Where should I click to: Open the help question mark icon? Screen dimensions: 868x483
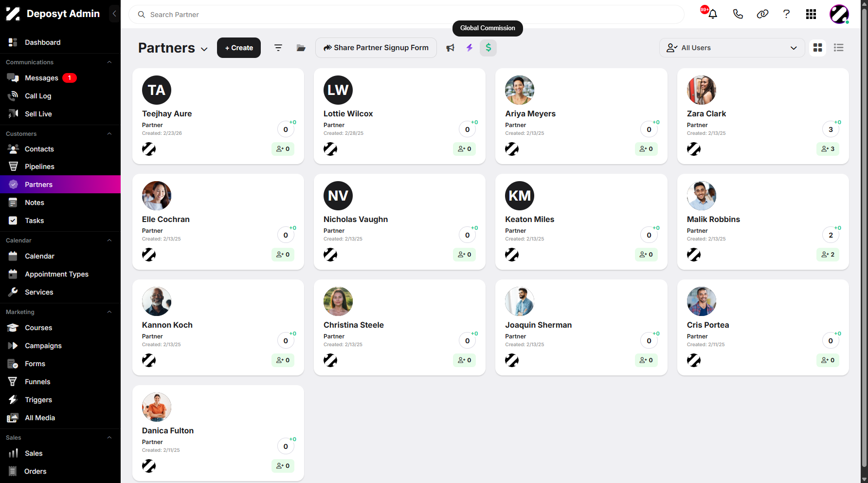(x=786, y=14)
